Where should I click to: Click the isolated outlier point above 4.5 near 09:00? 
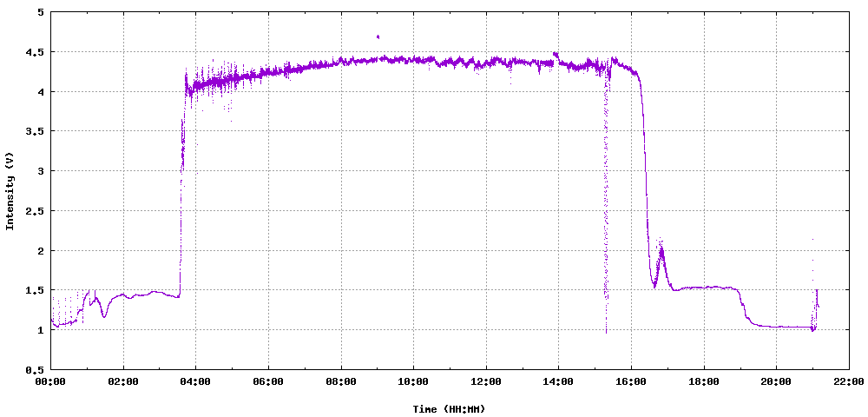378,36
